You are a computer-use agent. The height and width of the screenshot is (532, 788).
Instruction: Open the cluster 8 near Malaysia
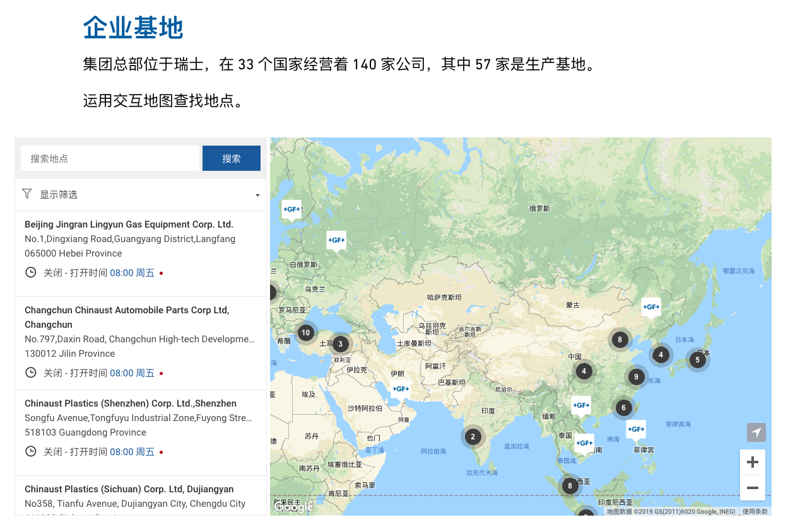(x=570, y=485)
